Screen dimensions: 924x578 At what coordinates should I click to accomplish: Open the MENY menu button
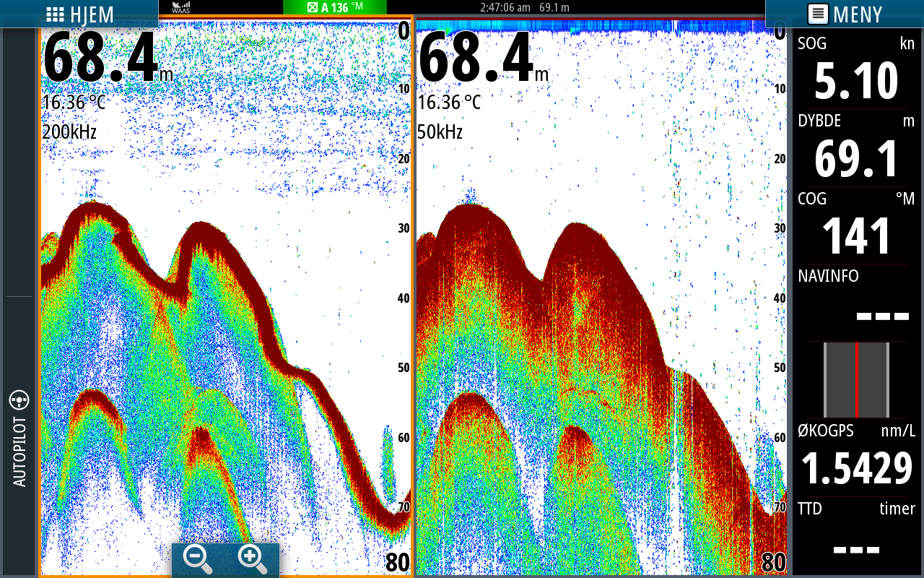[845, 14]
